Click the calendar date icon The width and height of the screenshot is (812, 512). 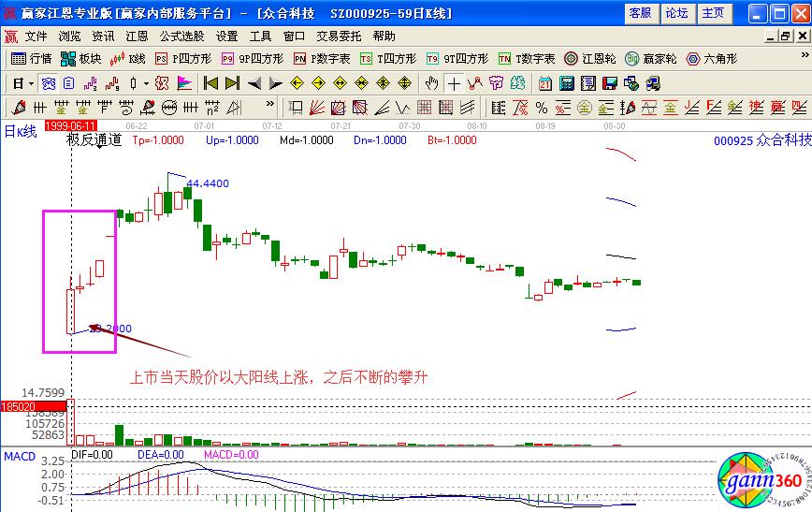[x=545, y=82]
